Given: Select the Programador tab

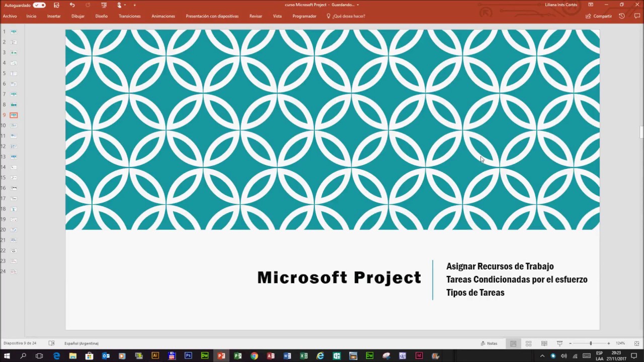Looking at the screenshot, I should 304,16.
